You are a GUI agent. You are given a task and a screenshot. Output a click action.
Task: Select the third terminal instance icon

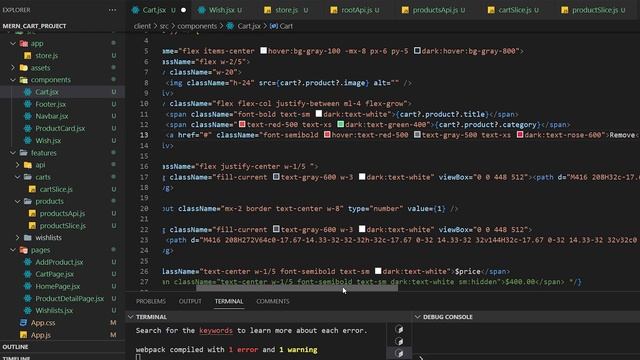click(399, 353)
